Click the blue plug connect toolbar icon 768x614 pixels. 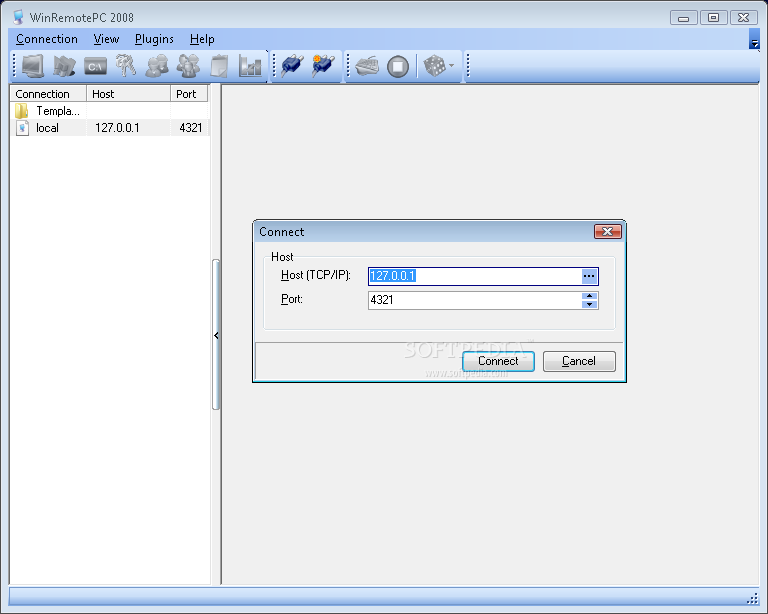click(x=292, y=66)
